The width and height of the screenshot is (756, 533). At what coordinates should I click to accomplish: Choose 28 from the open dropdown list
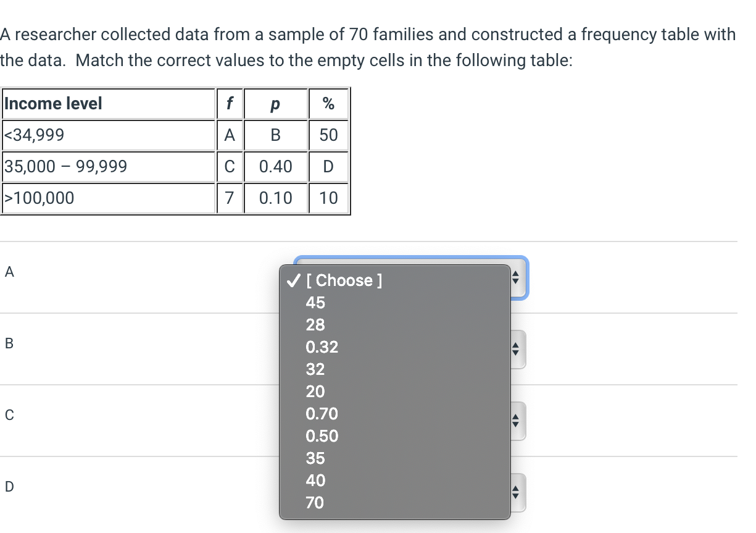[316, 325]
